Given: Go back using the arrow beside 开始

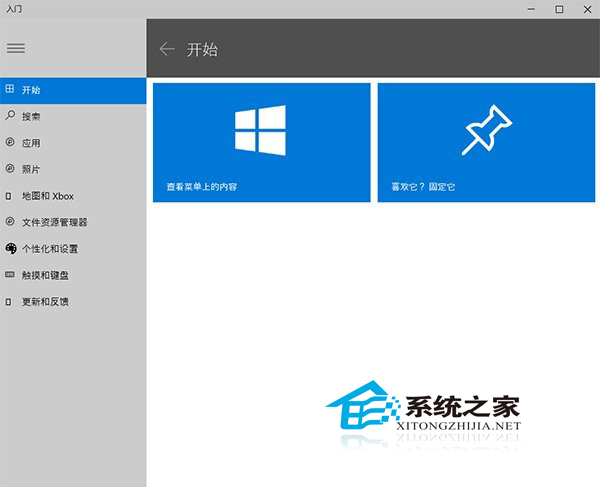Looking at the screenshot, I should click(x=167, y=49).
